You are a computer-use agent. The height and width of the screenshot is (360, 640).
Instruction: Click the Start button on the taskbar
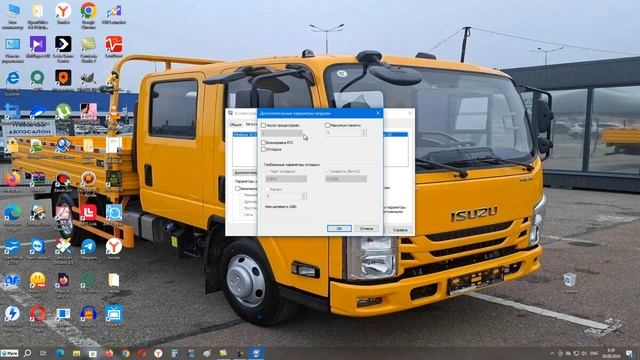(9, 353)
